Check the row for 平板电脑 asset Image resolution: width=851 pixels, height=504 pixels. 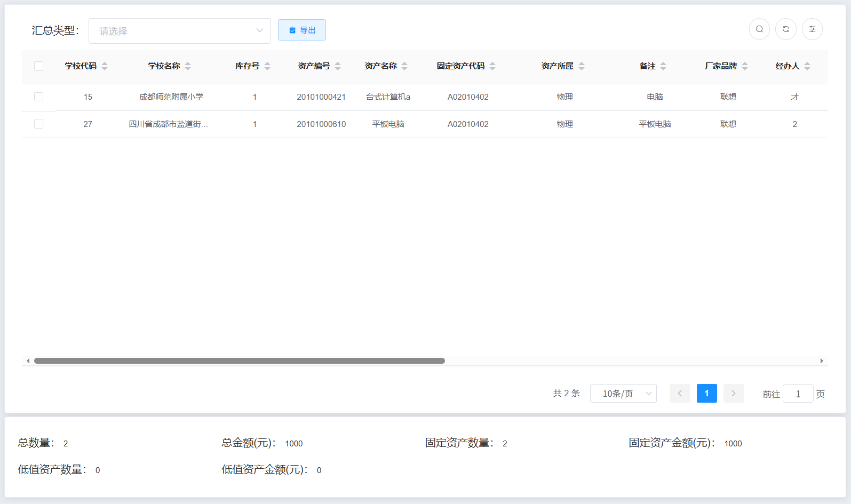[x=38, y=124]
